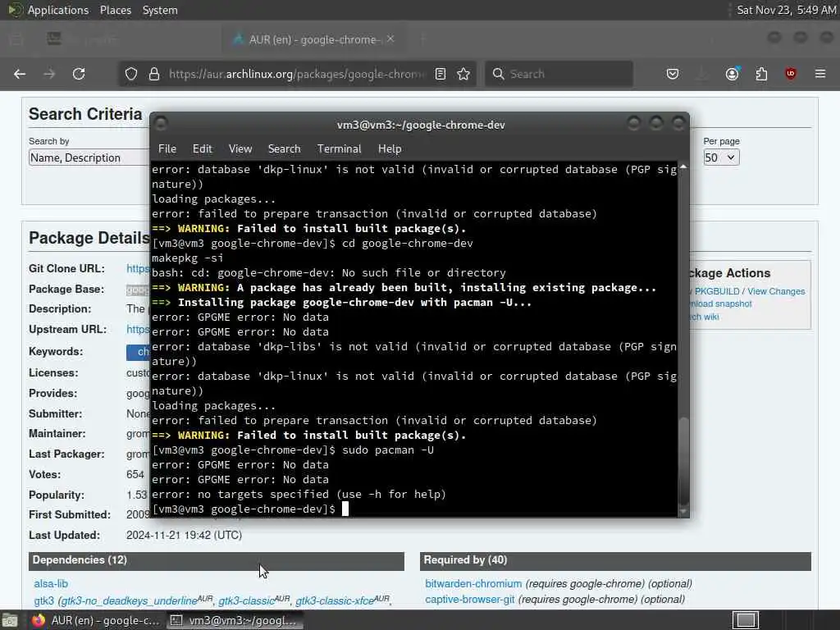Viewport: 840px width, 630px height.
Task: Click the padlock site security icon
Action: point(154,74)
